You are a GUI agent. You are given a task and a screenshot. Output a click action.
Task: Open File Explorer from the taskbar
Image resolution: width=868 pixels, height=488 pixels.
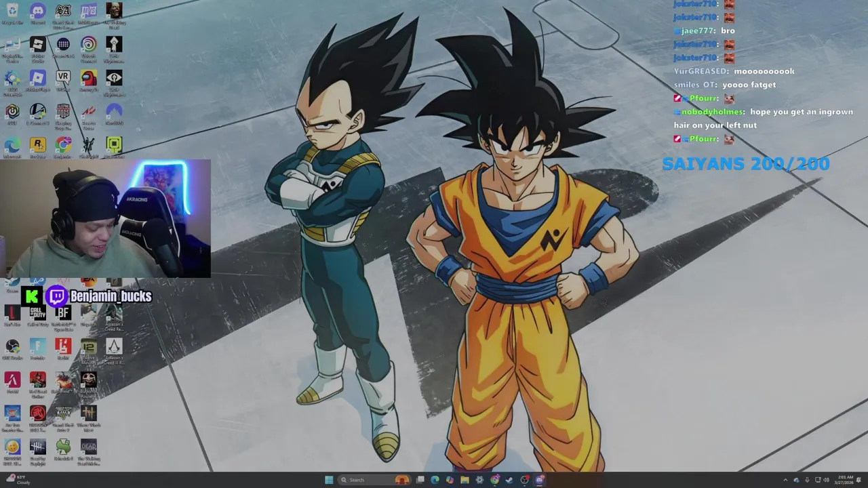[465, 480]
